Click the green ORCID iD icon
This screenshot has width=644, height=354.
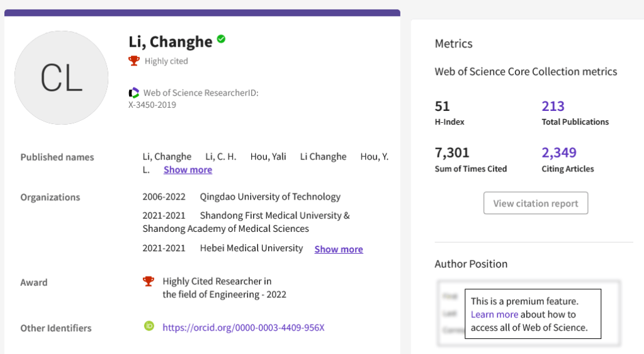point(149,326)
